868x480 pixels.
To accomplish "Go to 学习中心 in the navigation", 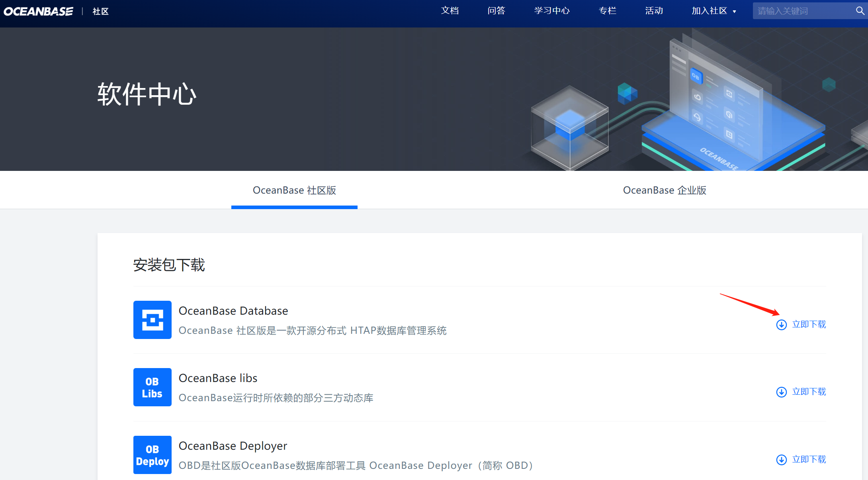I will [552, 11].
